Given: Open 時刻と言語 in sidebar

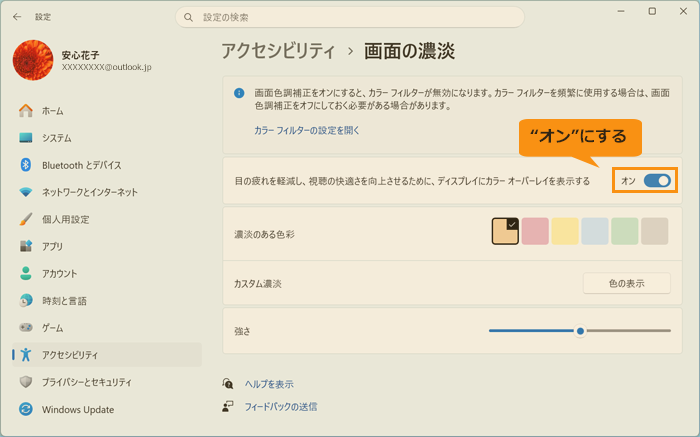Looking at the screenshot, I should [107, 301].
